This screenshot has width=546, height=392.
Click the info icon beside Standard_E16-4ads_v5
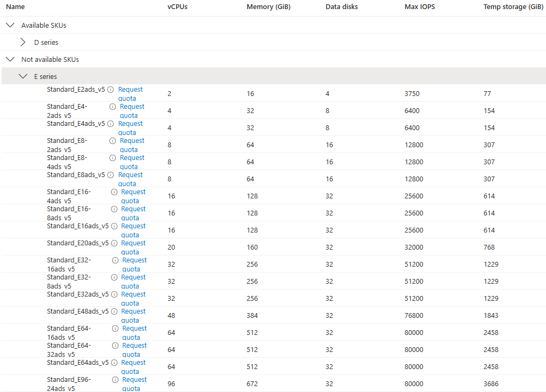114,192
